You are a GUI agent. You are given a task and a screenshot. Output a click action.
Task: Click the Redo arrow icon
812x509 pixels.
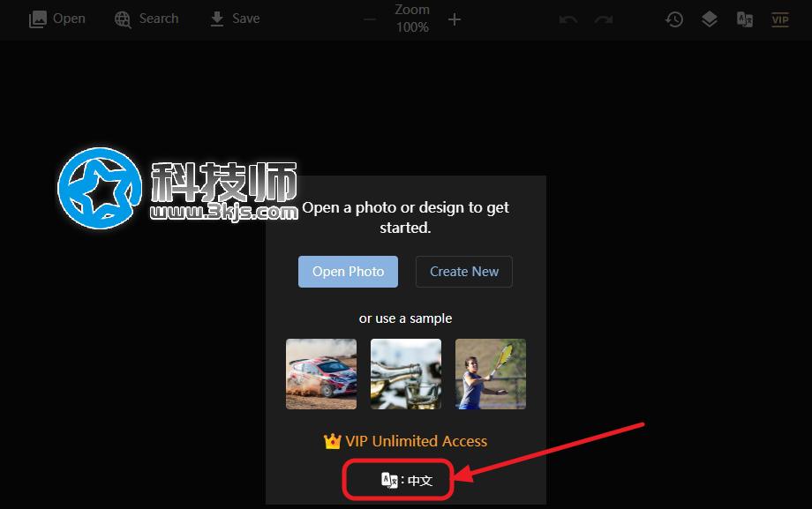tap(604, 19)
